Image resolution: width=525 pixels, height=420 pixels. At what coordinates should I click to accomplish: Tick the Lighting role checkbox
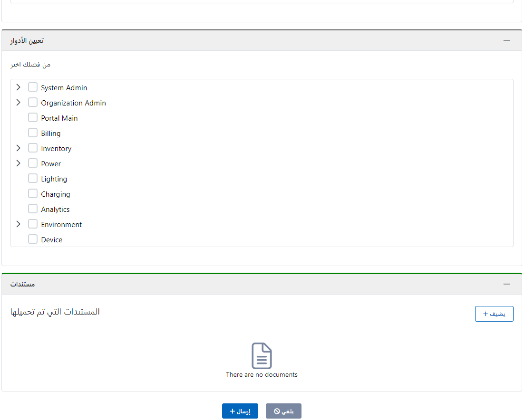(x=33, y=179)
